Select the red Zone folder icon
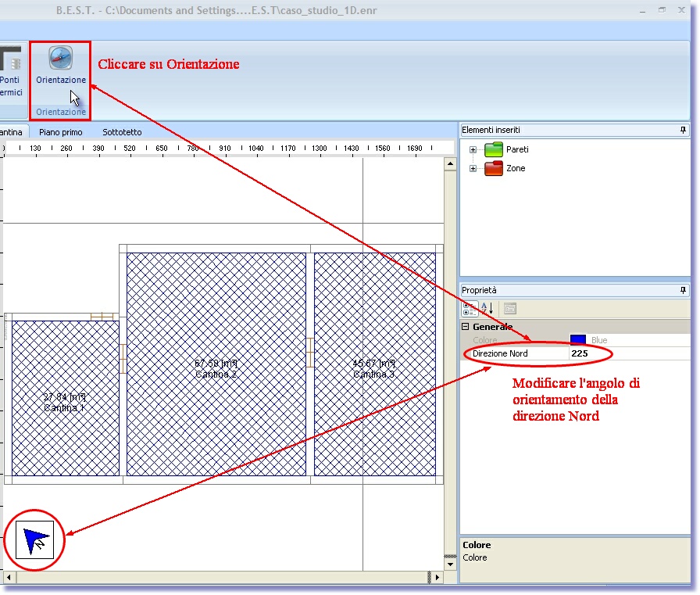The width and height of the screenshot is (700, 595). pos(494,168)
